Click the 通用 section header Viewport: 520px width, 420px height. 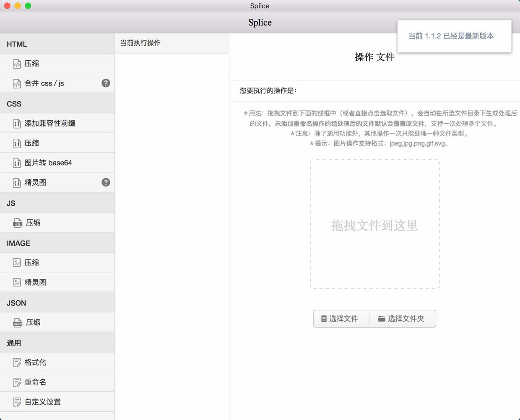(x=57, y=343)
